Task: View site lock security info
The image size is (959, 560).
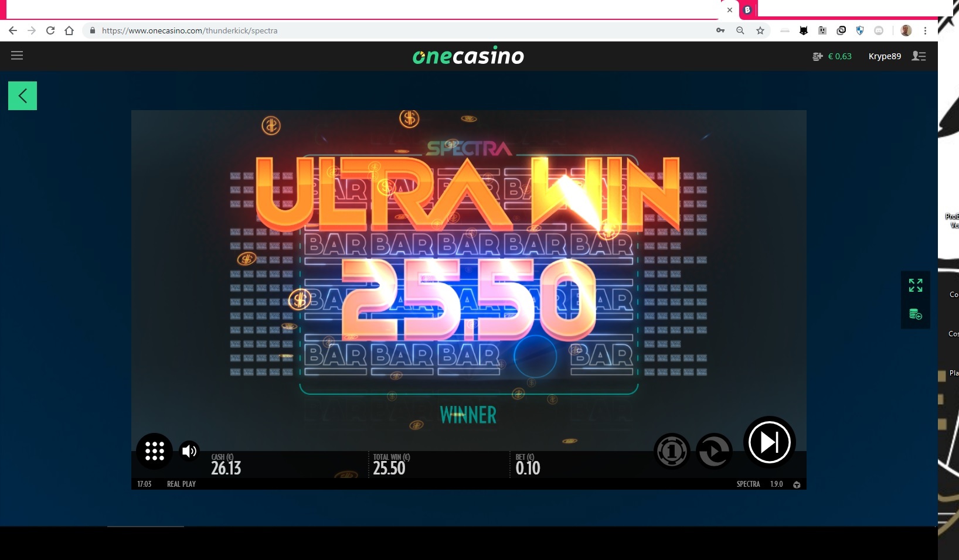Action: pos(92,30)
